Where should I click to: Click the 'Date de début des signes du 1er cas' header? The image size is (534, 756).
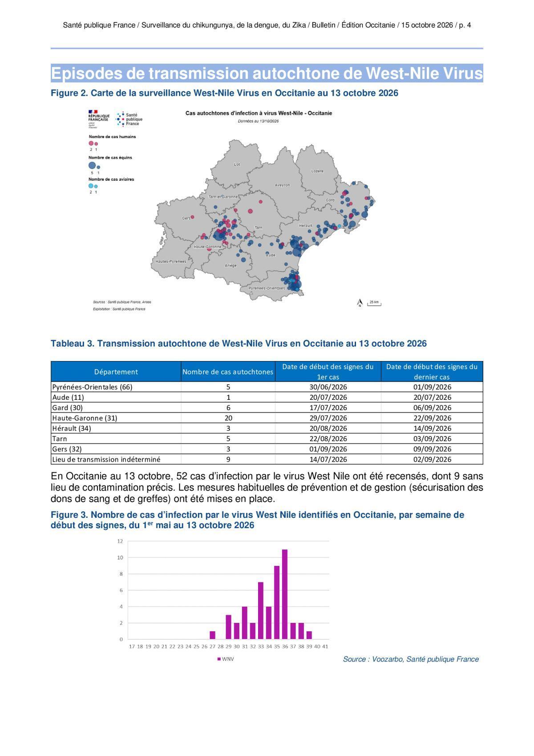click(328, 372)
